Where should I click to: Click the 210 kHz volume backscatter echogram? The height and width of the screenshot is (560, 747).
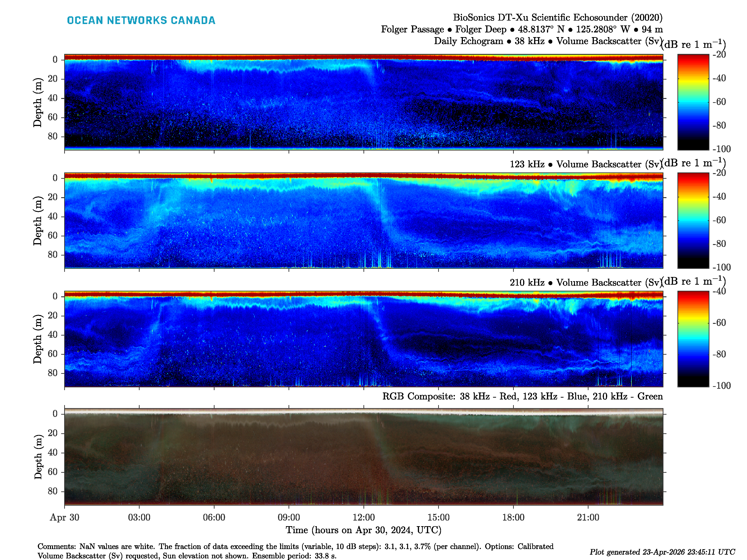363,339
